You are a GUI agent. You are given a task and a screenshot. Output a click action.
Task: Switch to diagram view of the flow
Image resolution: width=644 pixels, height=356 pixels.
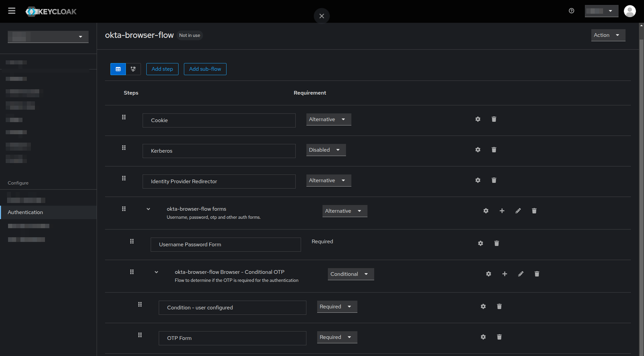pos(133,69)
